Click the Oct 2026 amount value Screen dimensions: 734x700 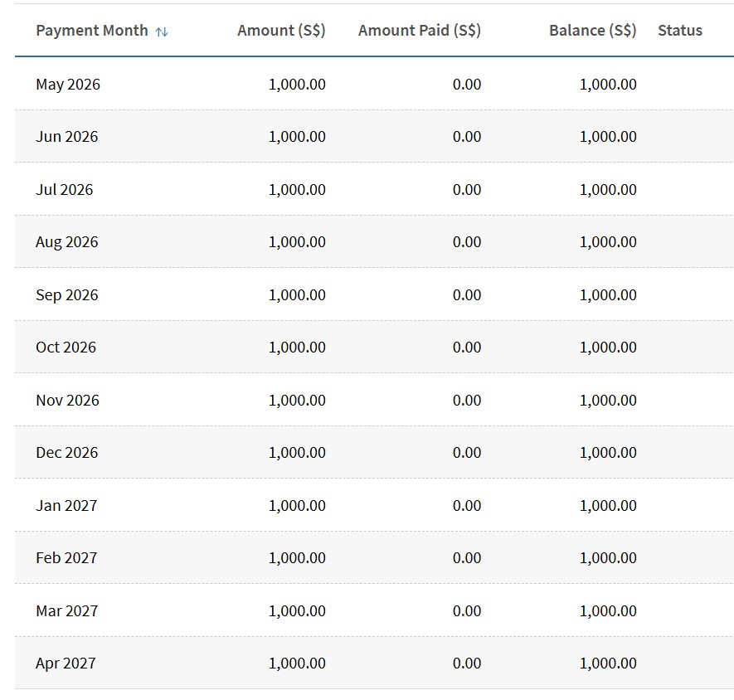click(x=297, y=348)
